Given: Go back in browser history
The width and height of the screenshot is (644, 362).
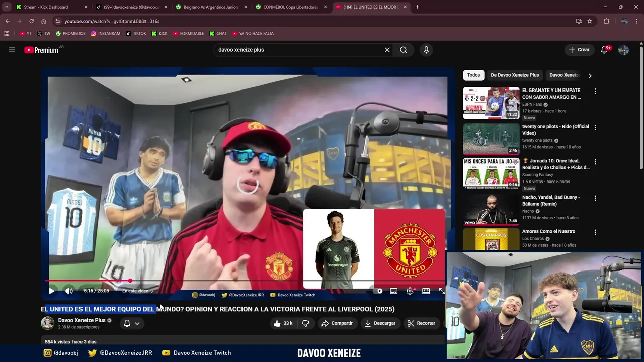Looking at the screenshot, I should pos(7,21).
